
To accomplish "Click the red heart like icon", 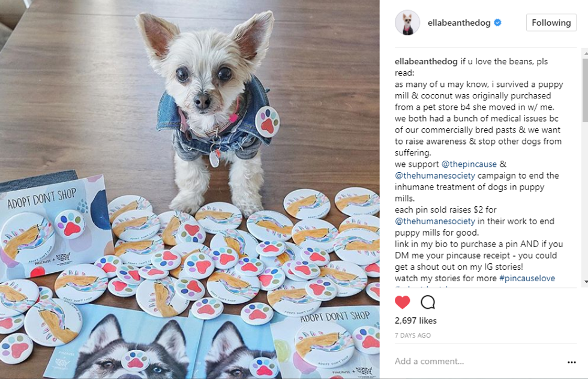I will click(403, 302).
